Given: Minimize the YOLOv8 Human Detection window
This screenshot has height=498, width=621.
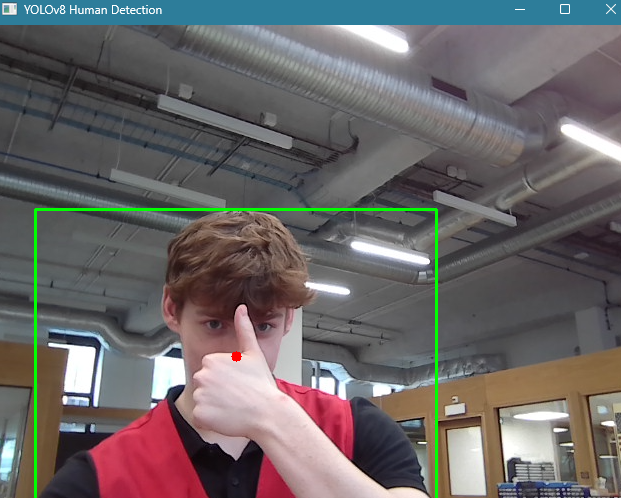Looking at the screenshot, I should point(520,10).
